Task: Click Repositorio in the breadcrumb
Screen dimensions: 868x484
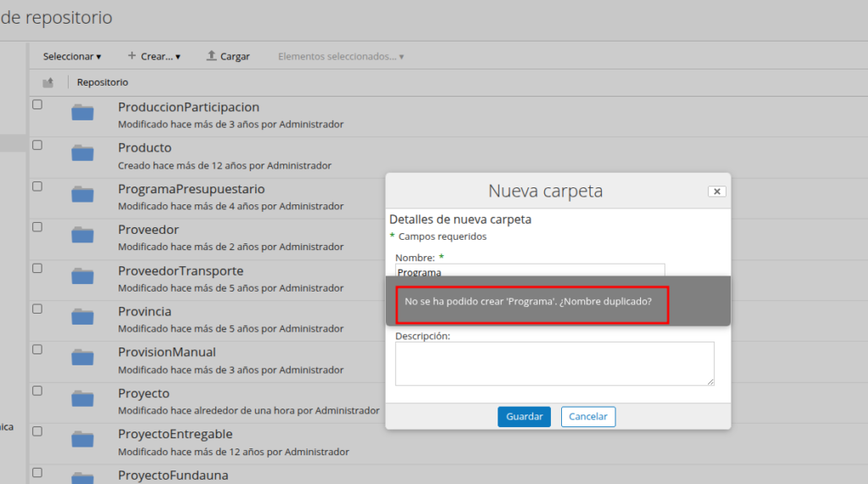Action: 103,82
